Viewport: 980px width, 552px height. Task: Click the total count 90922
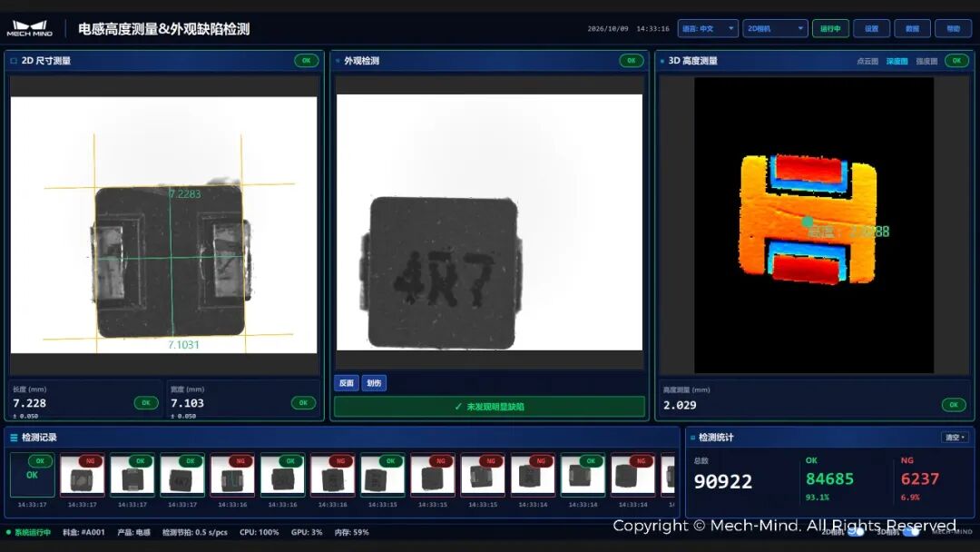[723, 481]
